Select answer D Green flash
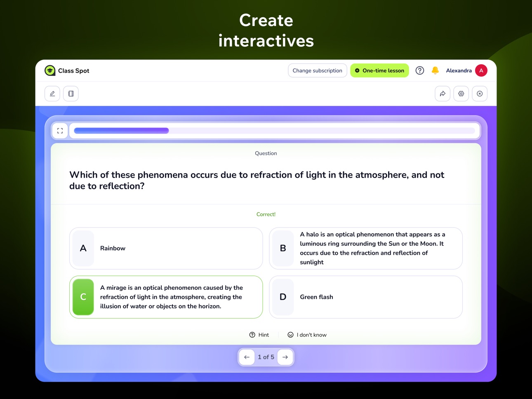The image size is (532, 399). (366, 297)
